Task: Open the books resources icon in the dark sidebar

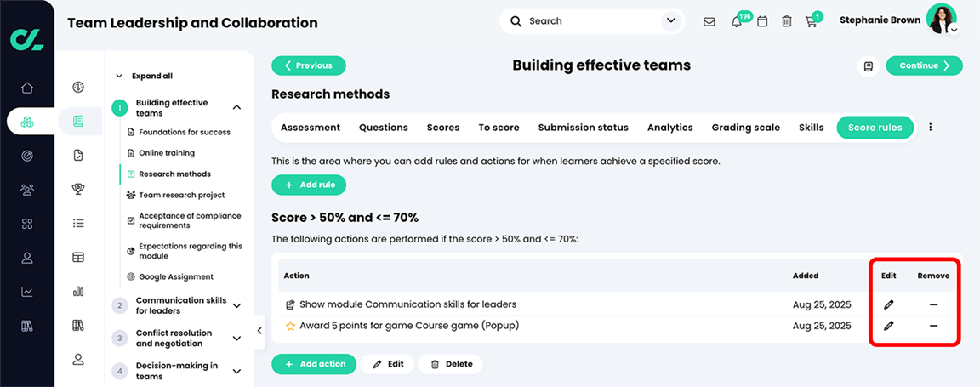Action: (27, 325)
